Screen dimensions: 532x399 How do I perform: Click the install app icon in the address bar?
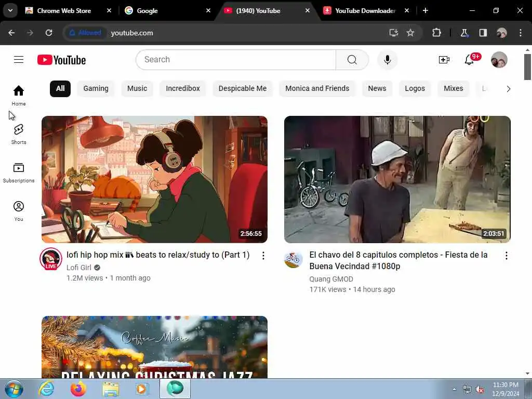tap(394, 33)
